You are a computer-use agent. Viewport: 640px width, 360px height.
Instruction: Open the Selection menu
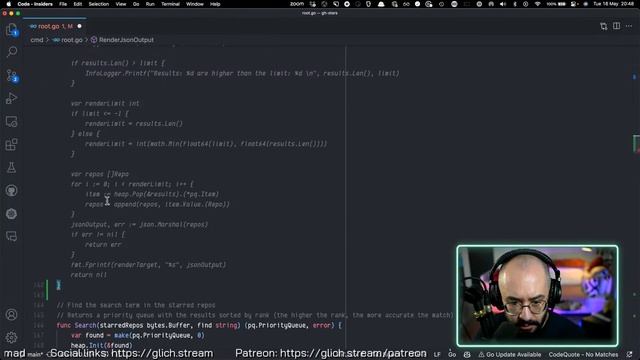coord(99,4)
